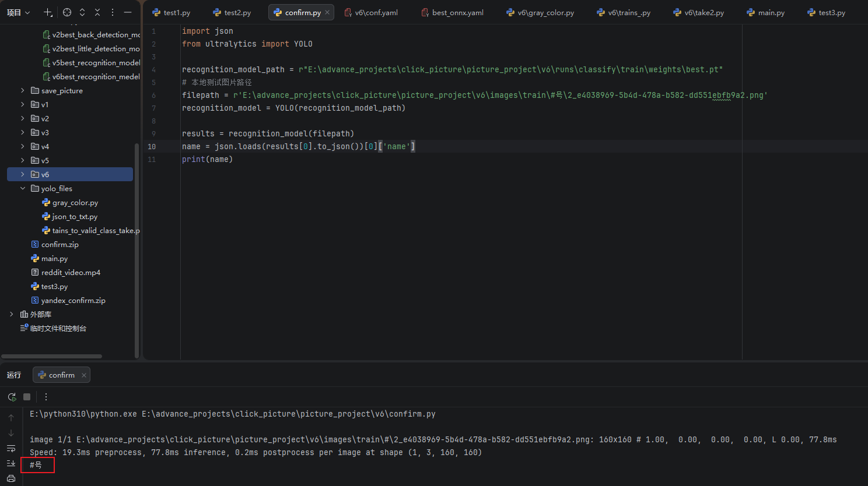Expand the v6 folder

coord(23,174)
